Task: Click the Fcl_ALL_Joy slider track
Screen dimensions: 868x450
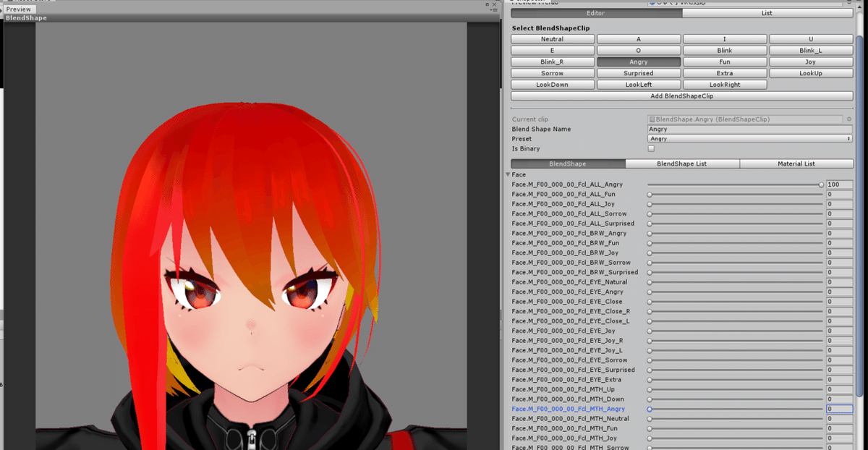Action: pyautogui.click(x=736, y=204)
